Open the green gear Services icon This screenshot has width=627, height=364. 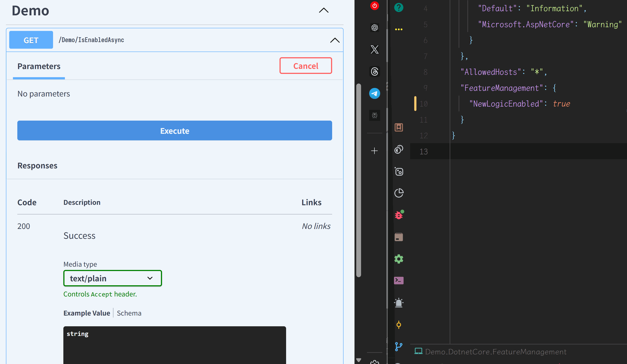[x=399, y=259]
